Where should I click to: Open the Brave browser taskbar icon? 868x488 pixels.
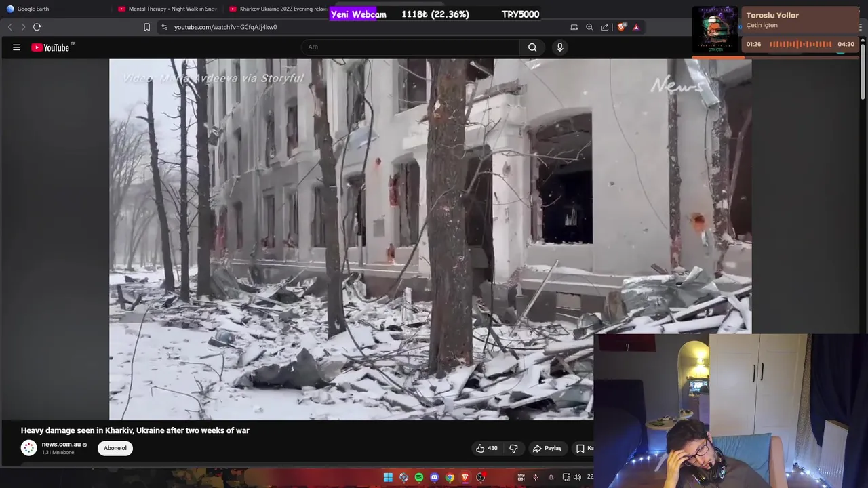[x=465, y=477]
